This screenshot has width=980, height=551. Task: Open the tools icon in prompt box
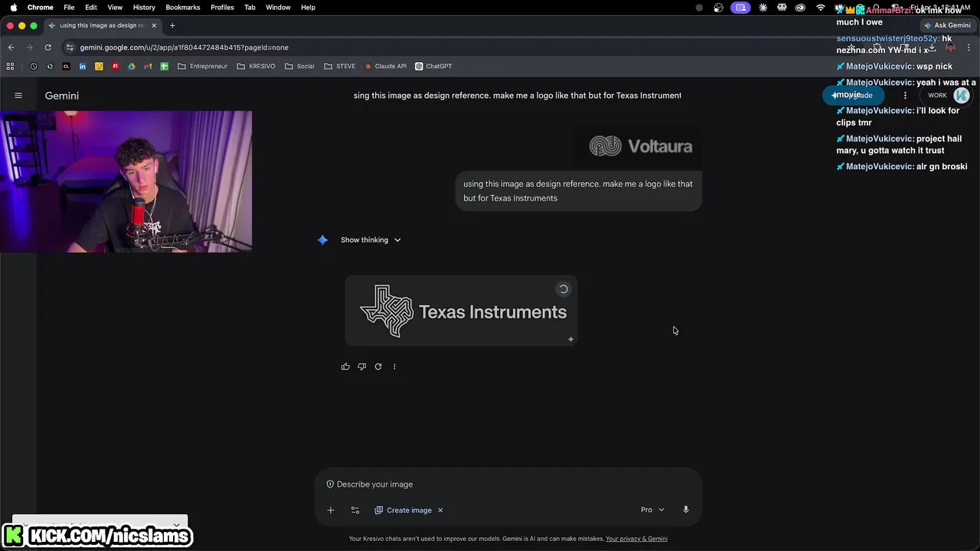pyautogui.click(x=355, y=510)
